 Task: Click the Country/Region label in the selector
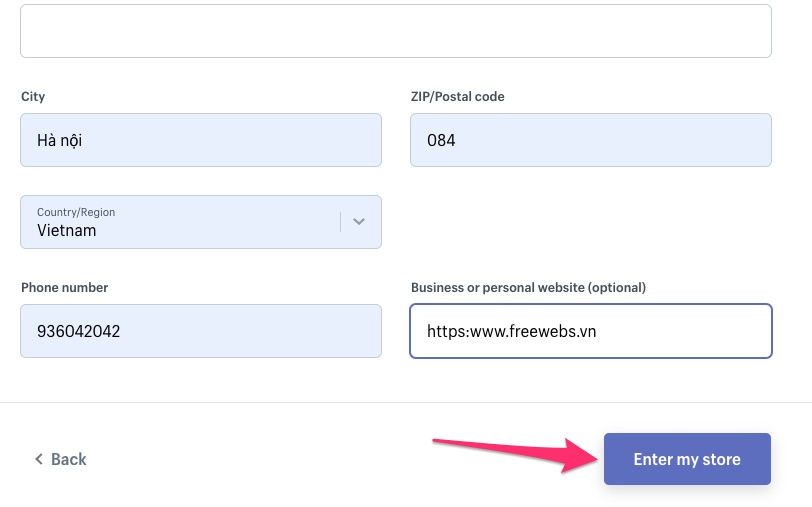76,212
